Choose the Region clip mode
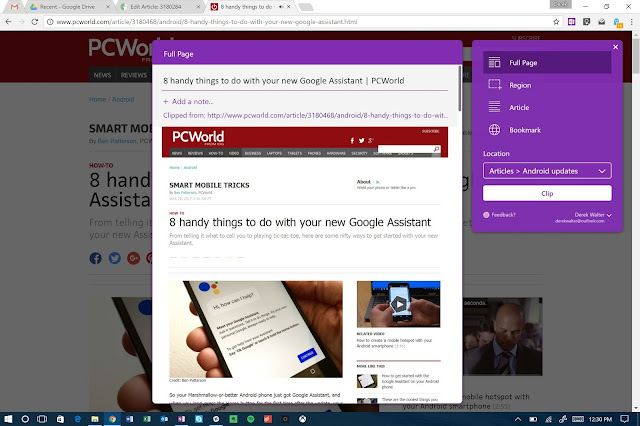The image size is (640, 426). click(547, 85)
